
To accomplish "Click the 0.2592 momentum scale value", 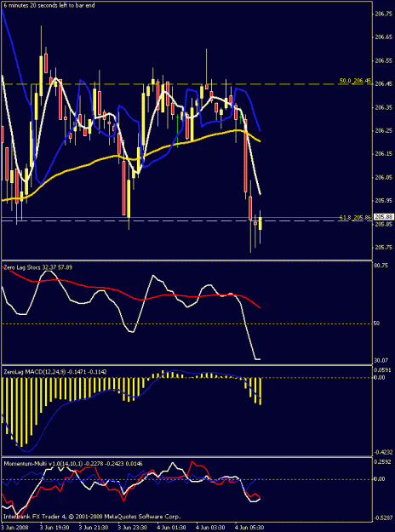I will pos(382,462).
